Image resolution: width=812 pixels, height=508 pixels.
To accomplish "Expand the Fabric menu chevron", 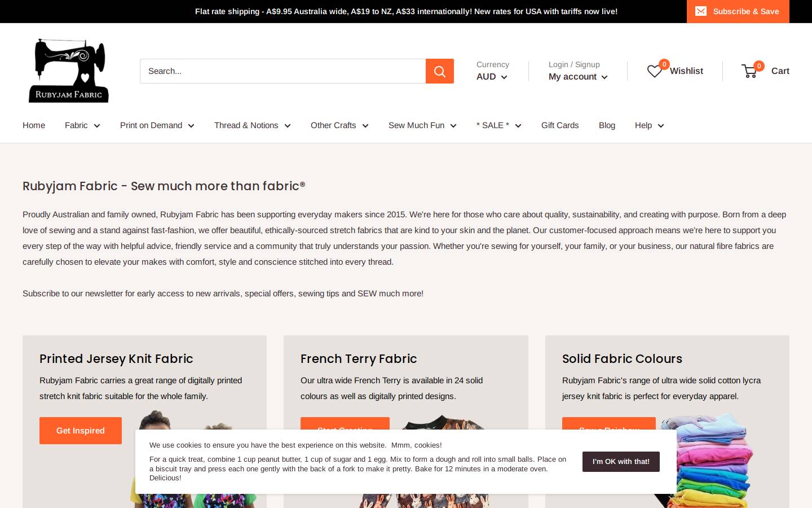I will coord(97,126).
